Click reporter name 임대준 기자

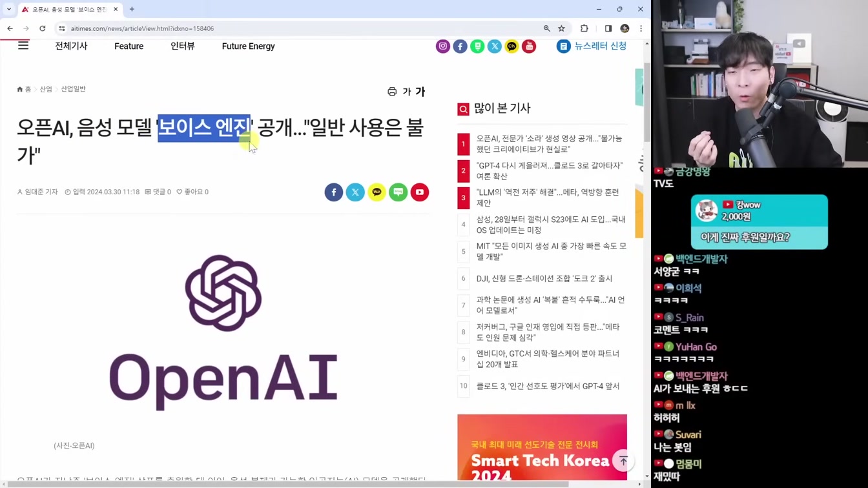37,192
